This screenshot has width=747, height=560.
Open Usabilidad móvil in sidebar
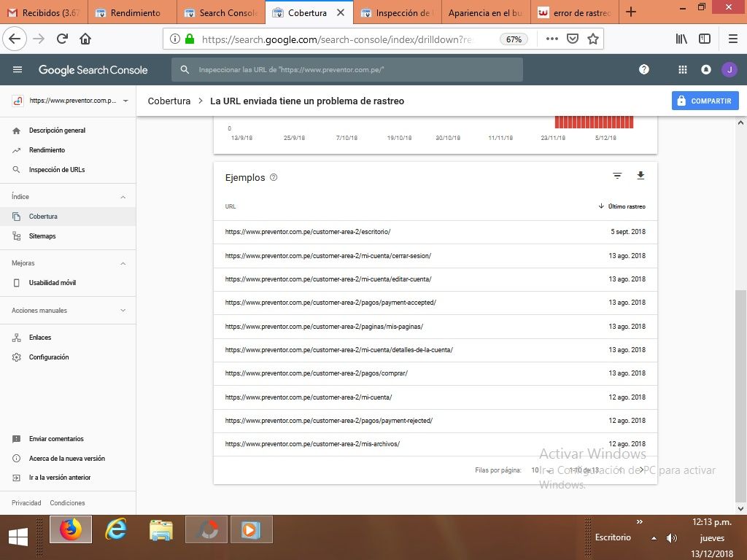[68, 282]
